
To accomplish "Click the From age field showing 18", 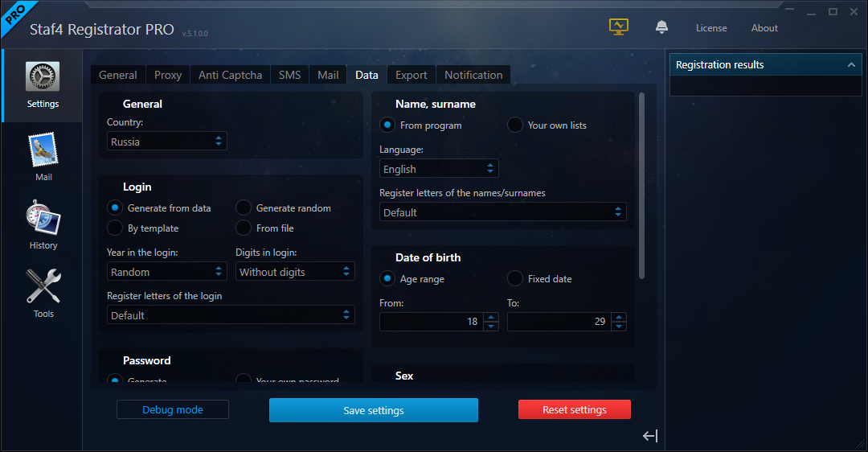I will (432, 321).
